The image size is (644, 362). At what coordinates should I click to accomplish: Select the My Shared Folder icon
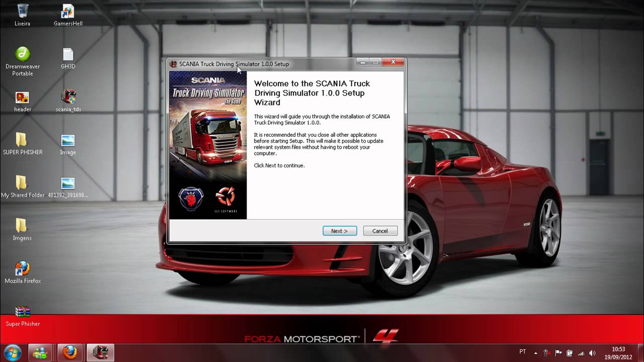(23, 187)
